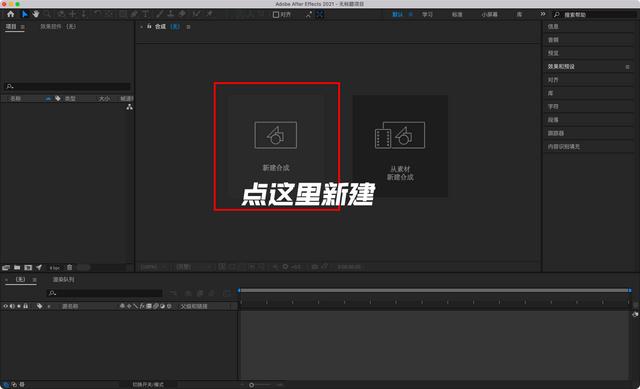Image resolution: width=640 pixels, height=389 pixels.
Task: Toggle the In/Out/Duration pane at timeline bottom
Action: (x=22, y=385)
